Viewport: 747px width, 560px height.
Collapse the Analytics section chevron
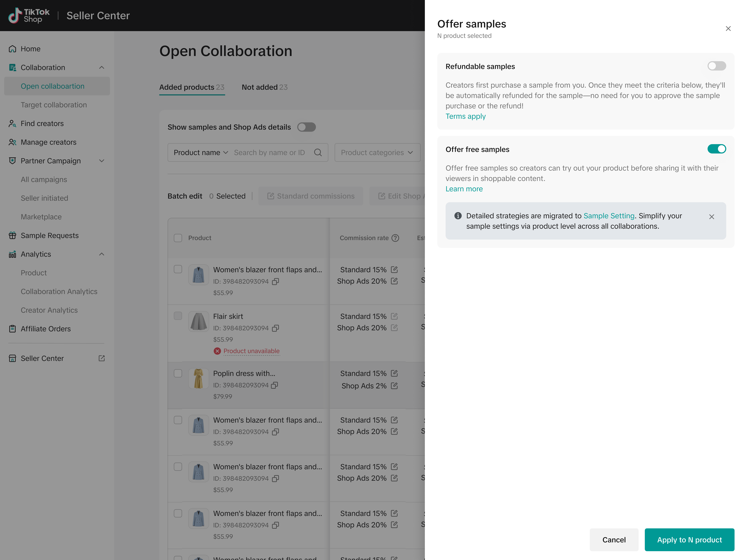click(x=102, y=254)
